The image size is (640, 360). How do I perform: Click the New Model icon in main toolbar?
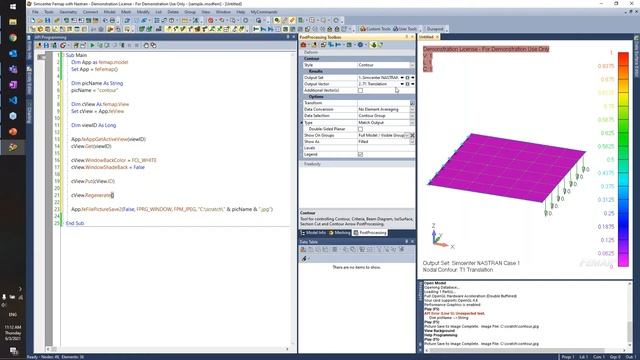(x=33, y=20)
